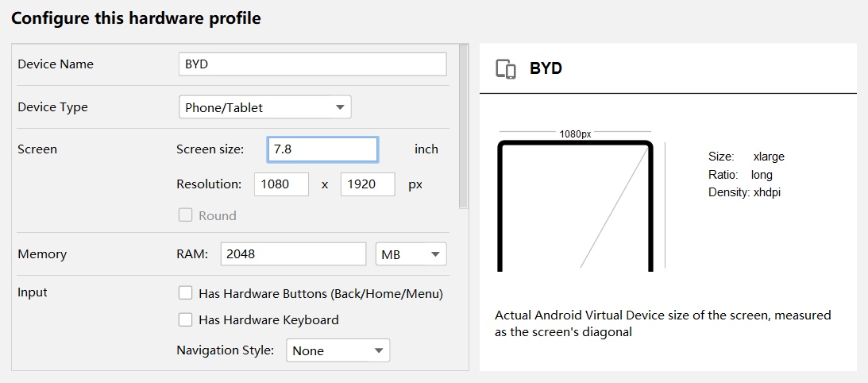Image resolution: width=868 pixels, height=383 pixels.
Task: Click the Size: xlarge text
Action: tap(746, 157)
